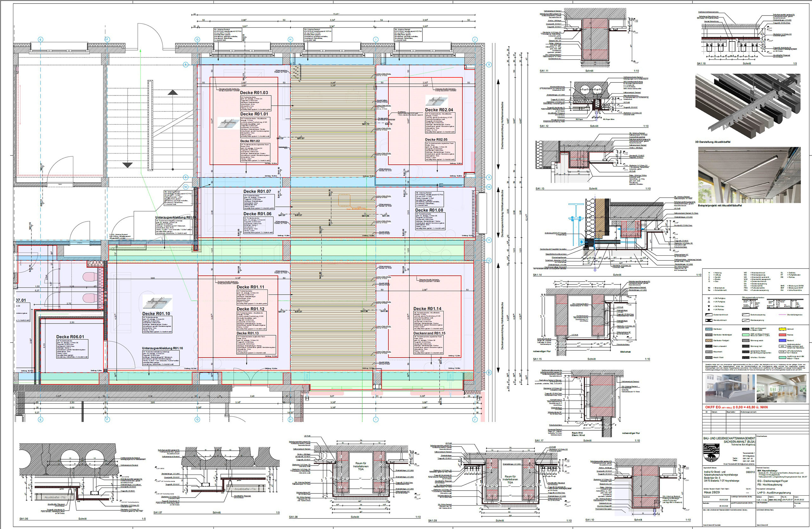Screen dimensions: 812x529
Task: Select the 'Decke R06.01' label
Action: tap(70, 337)
